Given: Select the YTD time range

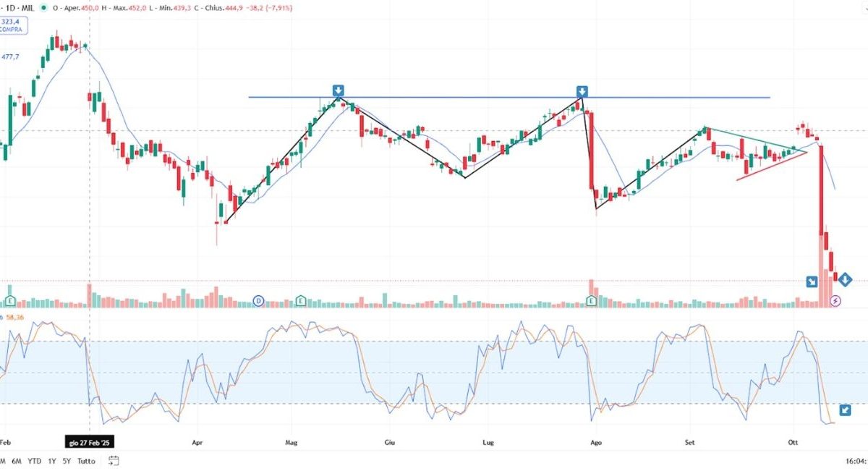Looking at the screenshot, I should pyautogui.click(x=34, y=461).
